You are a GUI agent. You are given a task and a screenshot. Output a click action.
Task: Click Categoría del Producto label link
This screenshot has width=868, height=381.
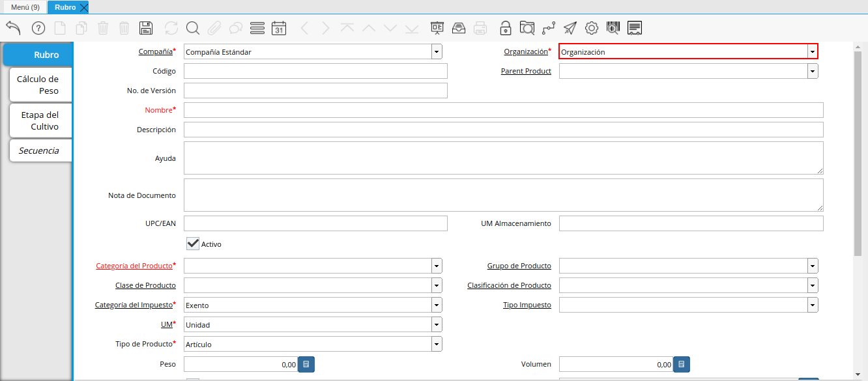click(x=134, y=266)
